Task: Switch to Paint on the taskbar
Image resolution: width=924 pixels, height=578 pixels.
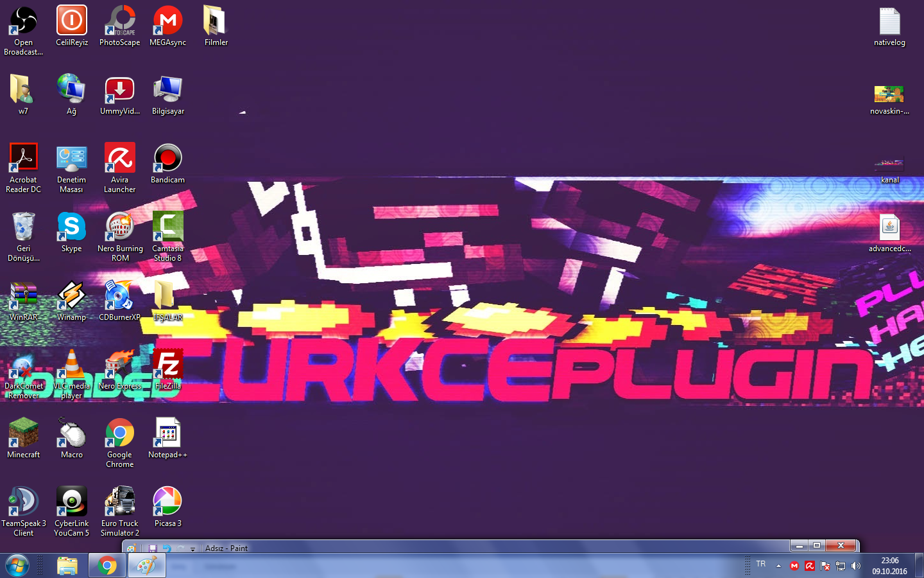Action: pos(147,566)
